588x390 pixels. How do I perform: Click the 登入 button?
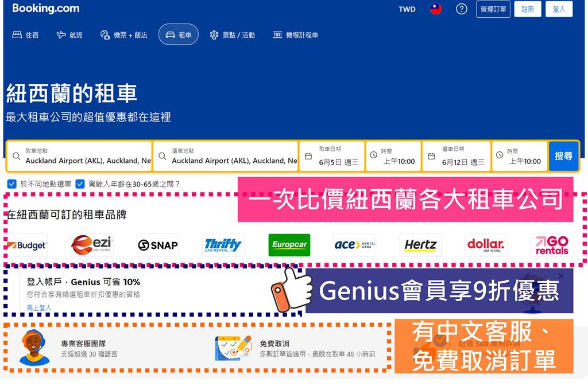coord(559,9)
